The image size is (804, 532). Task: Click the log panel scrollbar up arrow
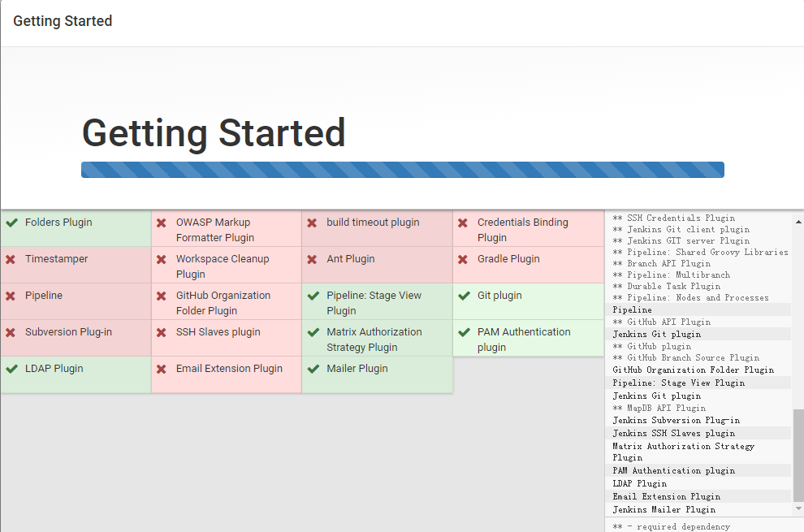click(x=798, y=222)
